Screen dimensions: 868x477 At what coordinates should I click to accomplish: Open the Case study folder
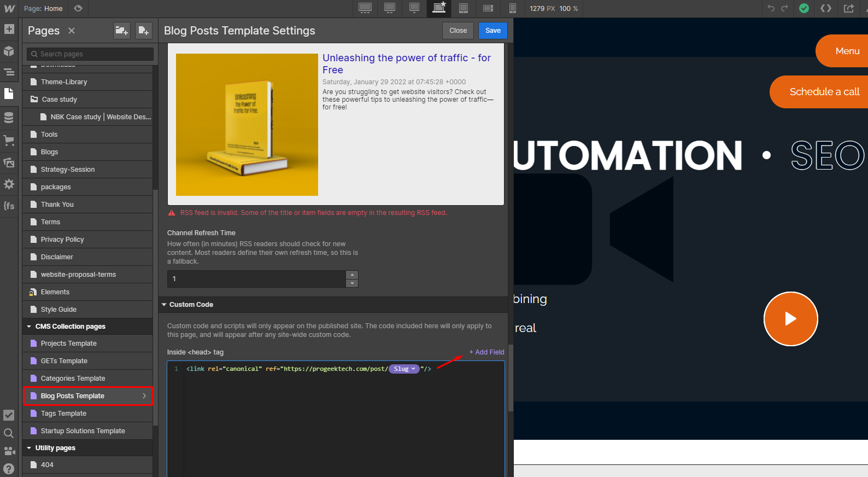pyautogui.click(x=87, y=100)
